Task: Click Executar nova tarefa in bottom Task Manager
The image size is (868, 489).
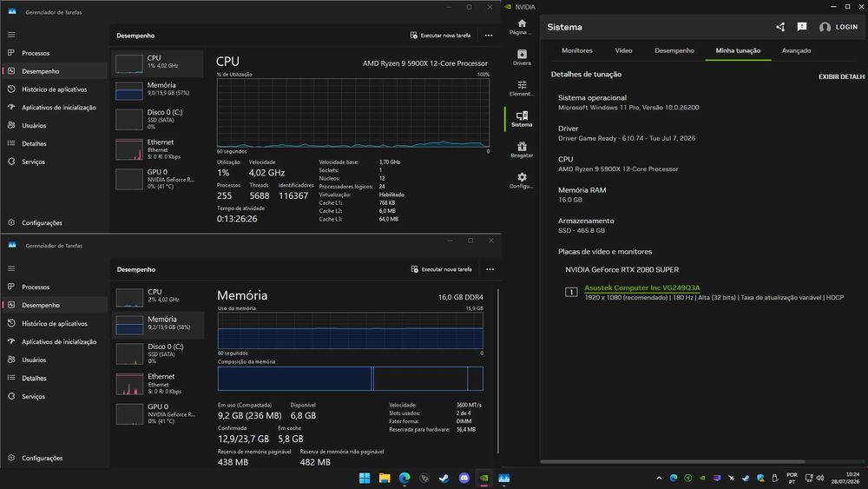Action: tap(441, 269)
